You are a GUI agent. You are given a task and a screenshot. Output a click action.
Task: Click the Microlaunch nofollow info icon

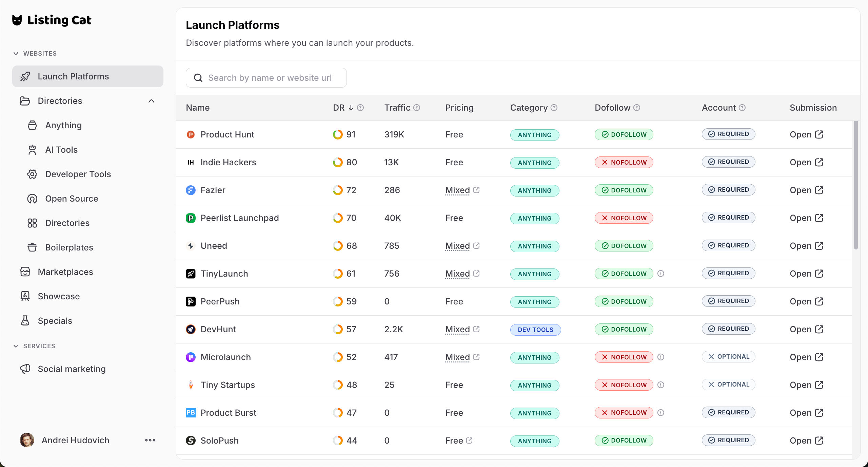coord(660,357)
